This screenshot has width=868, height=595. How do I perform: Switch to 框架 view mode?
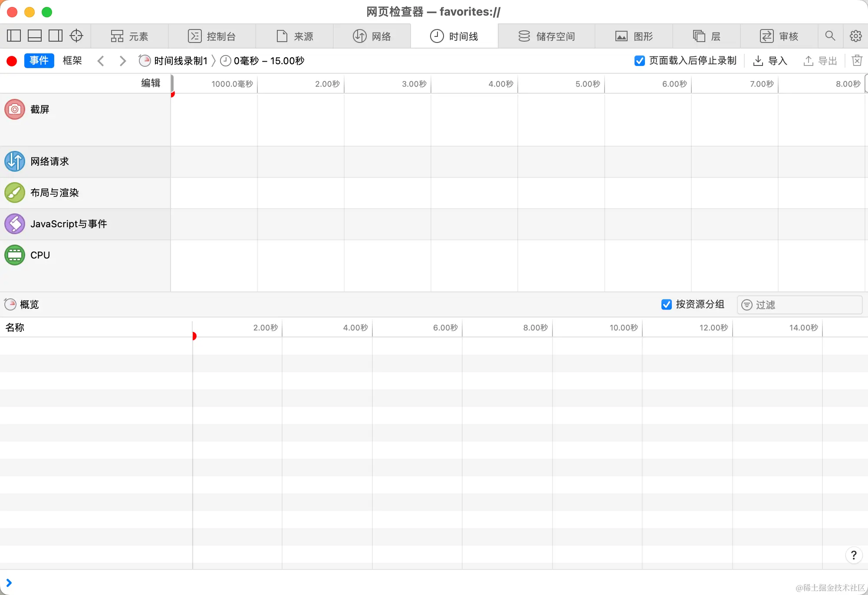[x=72, y=61]
